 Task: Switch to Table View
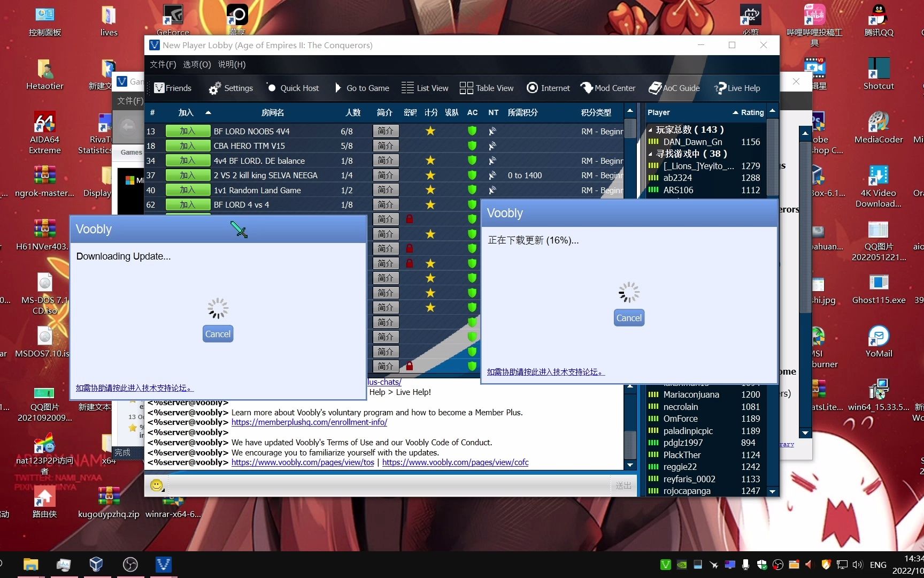coord(487,88)
